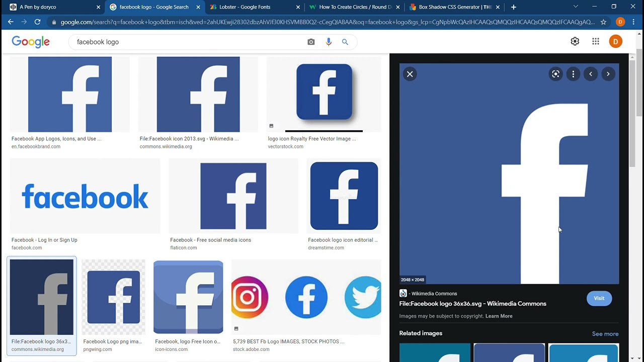Image resolution: width=644 pixels, height=362 pixels.
Task: Switch to Box Shadow CSS Generator tab
Action: pos(455,7)
